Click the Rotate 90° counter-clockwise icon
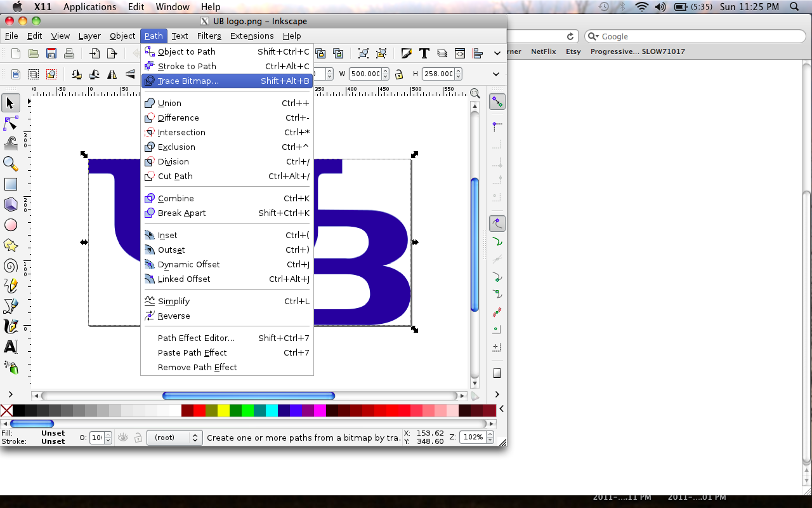Image resolution: width=812 pixels, height=508 pixels. coord(77,74)
